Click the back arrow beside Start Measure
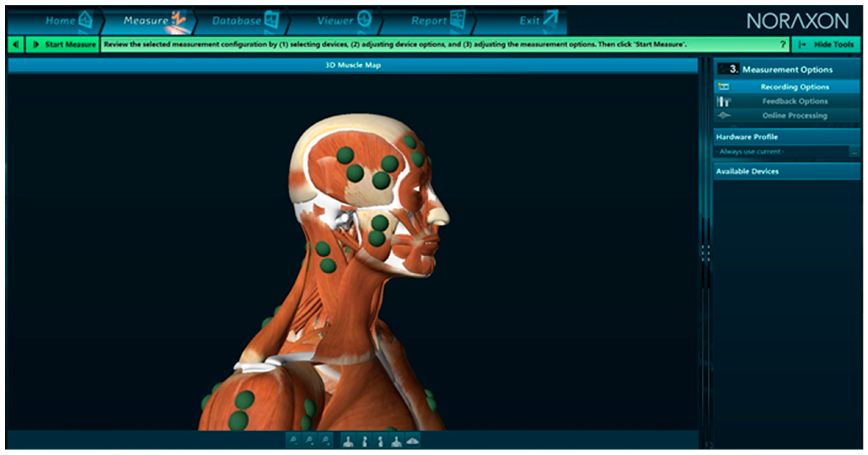Viewport: 868px width, 455px height. click(x=15, y=45)
